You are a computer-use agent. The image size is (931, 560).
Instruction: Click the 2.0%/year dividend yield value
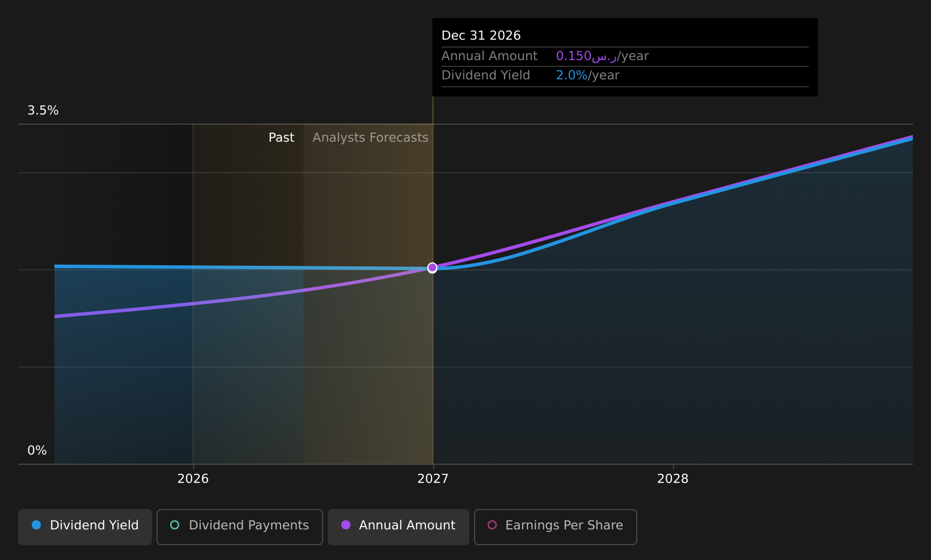tap(587, 75)
